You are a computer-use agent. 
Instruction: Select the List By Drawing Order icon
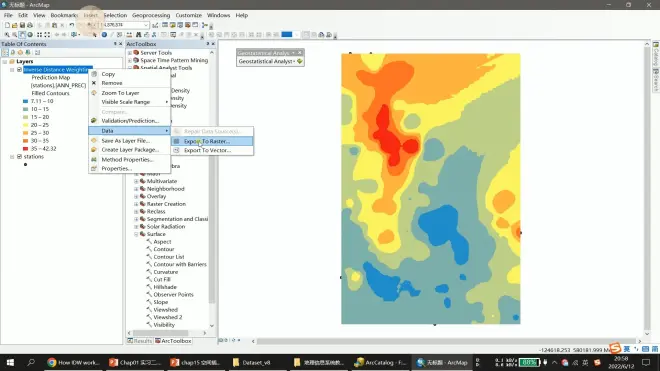(x=5, y=53)
